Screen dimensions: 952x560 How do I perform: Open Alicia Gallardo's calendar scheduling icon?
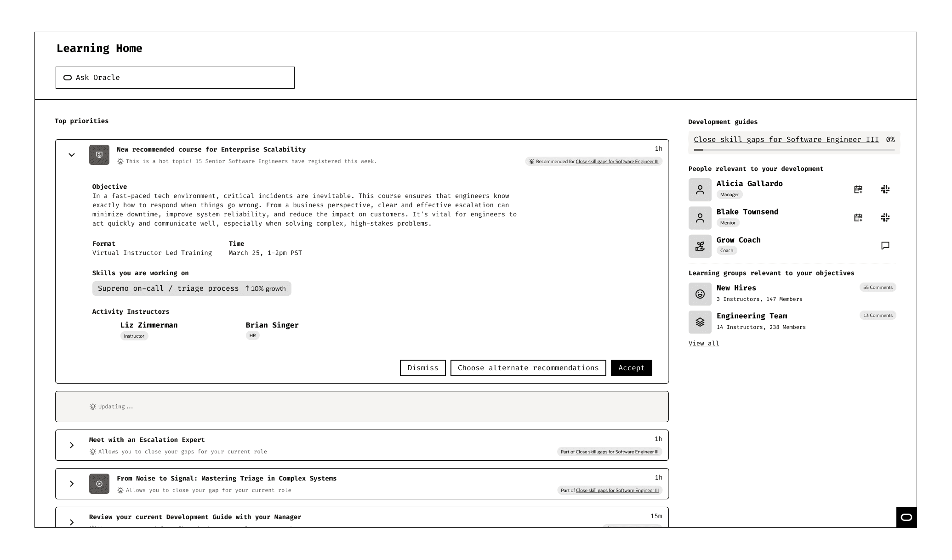tap(858, 189)
